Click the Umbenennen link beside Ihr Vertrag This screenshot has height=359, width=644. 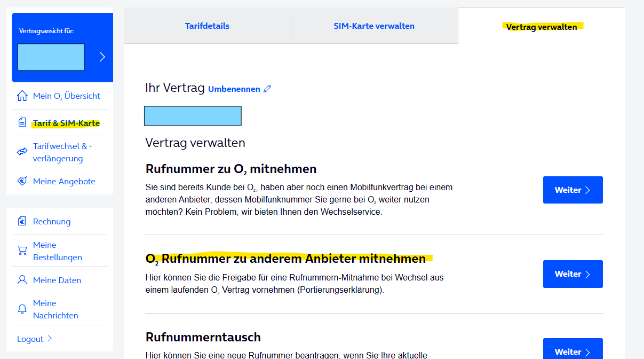[x=234, y=89]
